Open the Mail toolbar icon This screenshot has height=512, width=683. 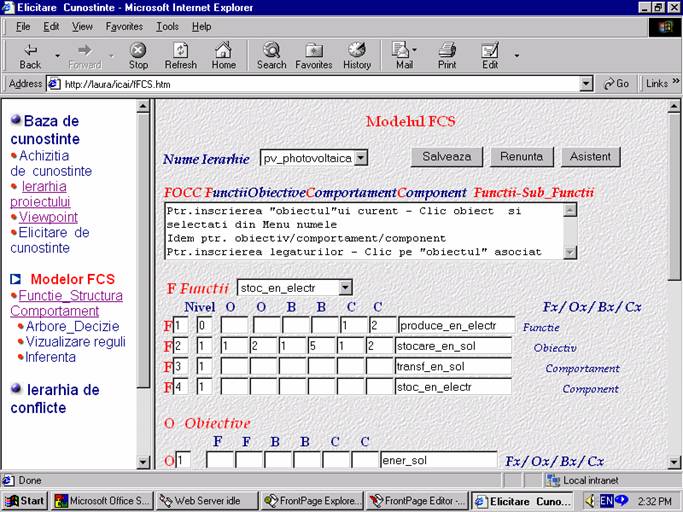tap(402, 50)
